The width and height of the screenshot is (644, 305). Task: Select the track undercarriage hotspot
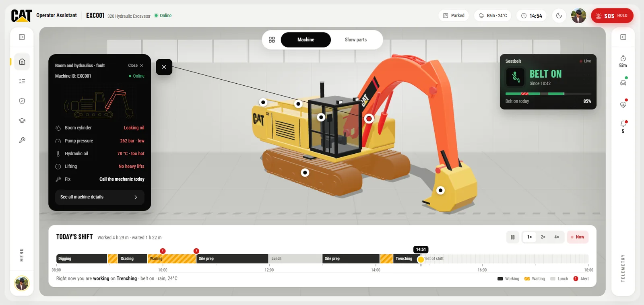click(305, 173)
